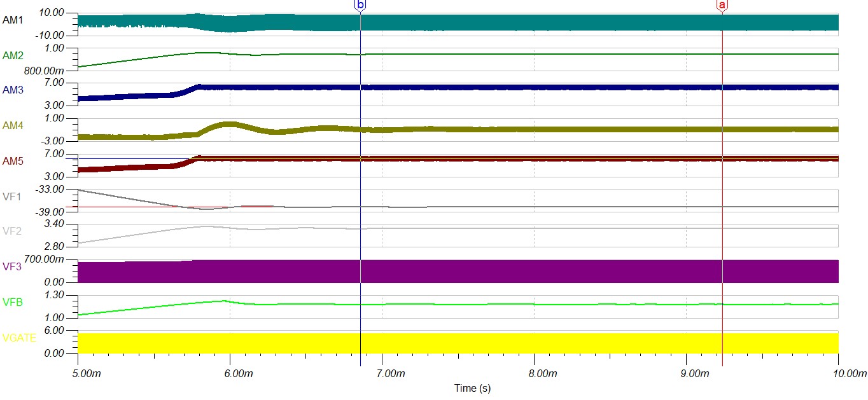Select the VF2 trace label
This screenshot has width=868, height=400.
[x=12, y=231]
